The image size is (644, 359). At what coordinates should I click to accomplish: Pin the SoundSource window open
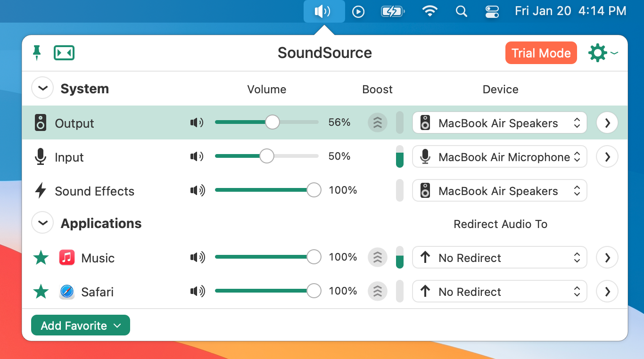pos(37,53)
